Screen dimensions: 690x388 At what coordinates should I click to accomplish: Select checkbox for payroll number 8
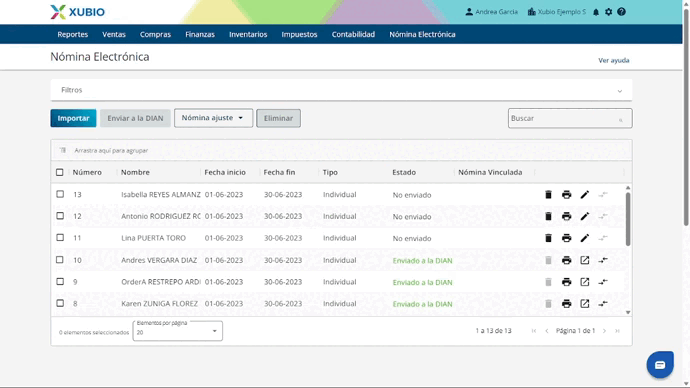(60, 303)
